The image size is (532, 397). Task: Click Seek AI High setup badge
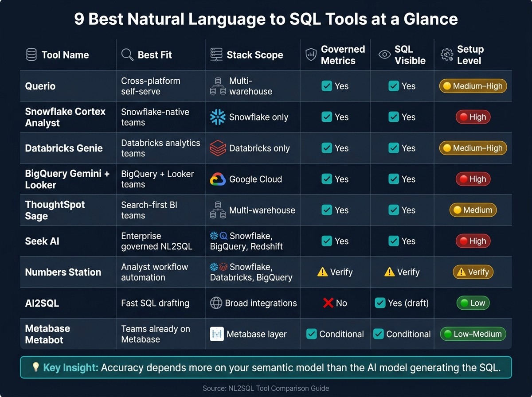click(x=473, y=241)
